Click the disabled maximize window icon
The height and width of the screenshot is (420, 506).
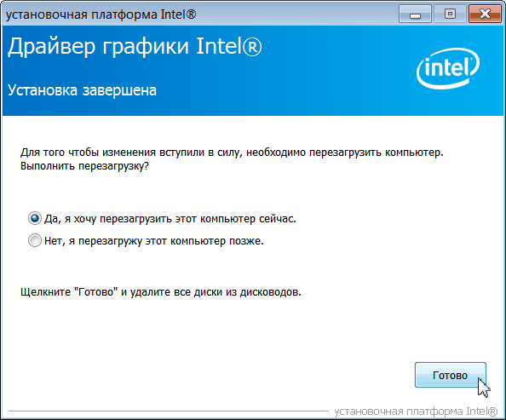[450, 14]
